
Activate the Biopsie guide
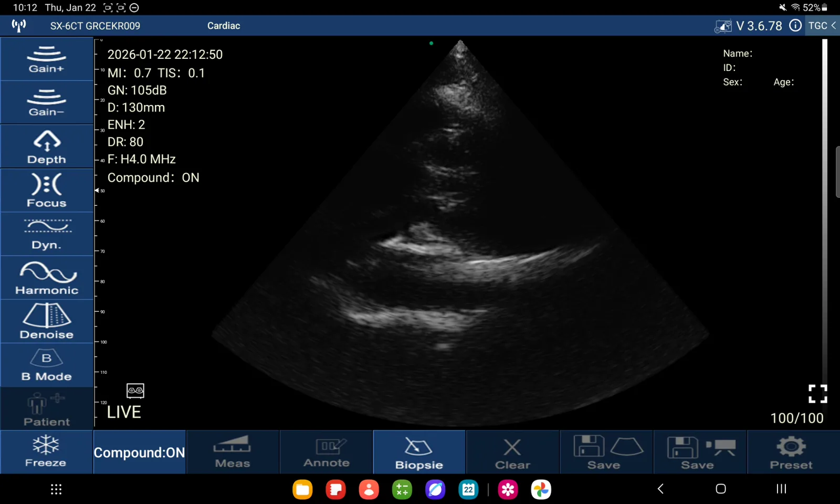tap(419, 452)
